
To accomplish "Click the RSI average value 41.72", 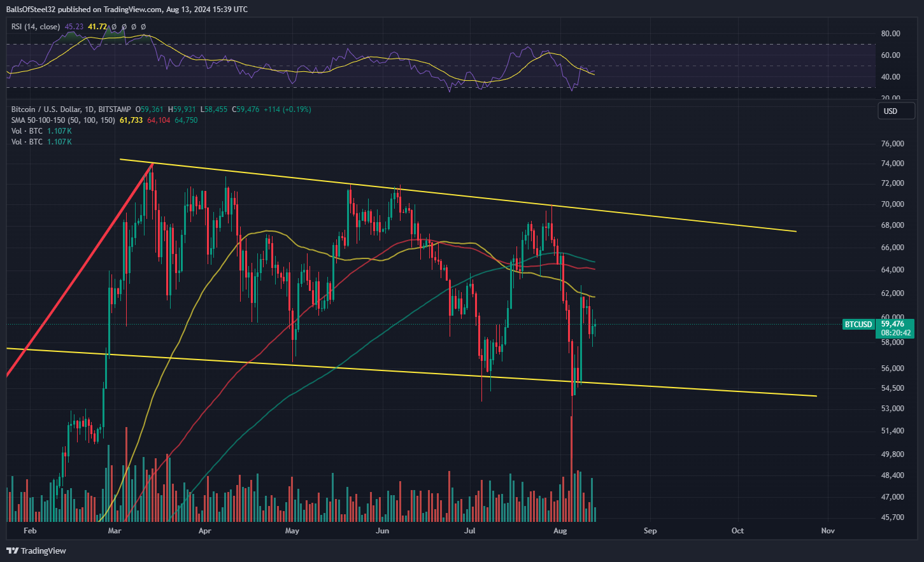I will click(x=97, y=27).
